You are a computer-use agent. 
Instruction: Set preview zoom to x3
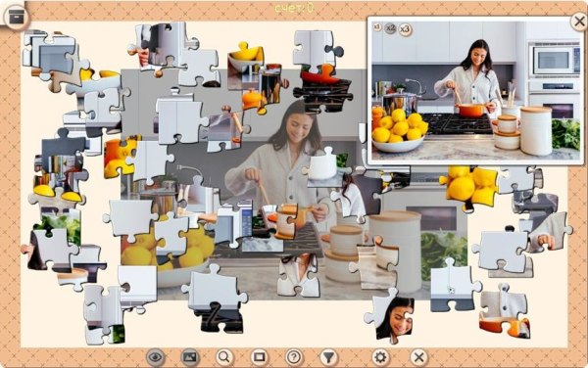405,29
